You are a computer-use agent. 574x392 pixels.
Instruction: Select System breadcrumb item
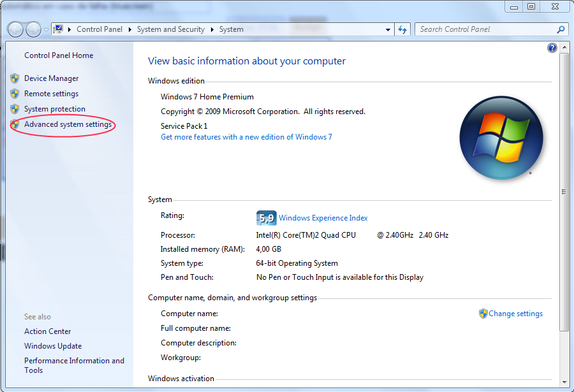click(x=231, y=29)
